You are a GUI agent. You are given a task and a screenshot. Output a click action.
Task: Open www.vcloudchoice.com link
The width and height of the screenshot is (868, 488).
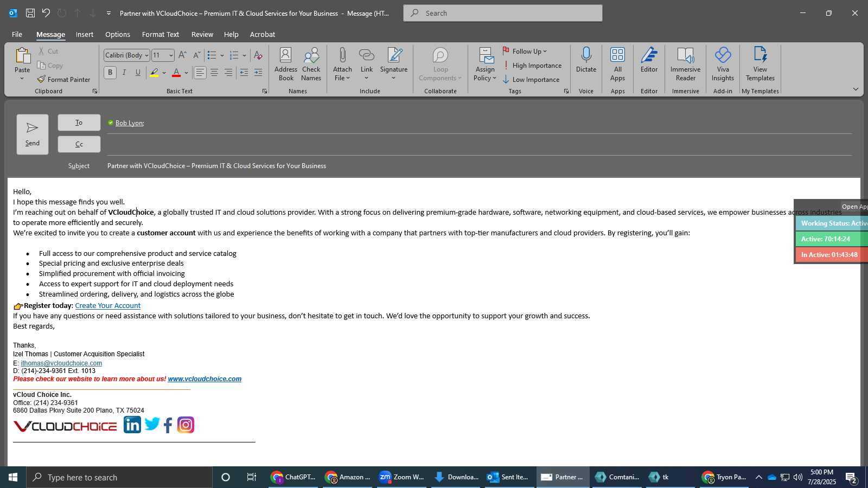click(205, 379)
